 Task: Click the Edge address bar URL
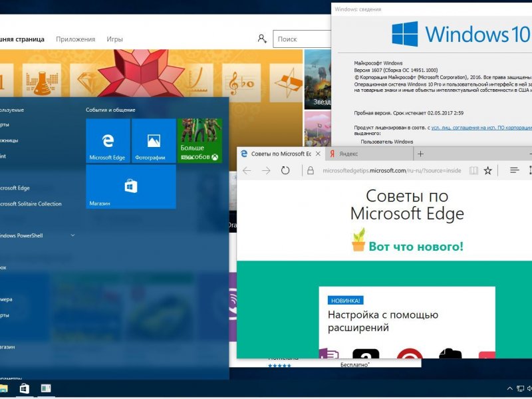392,170
